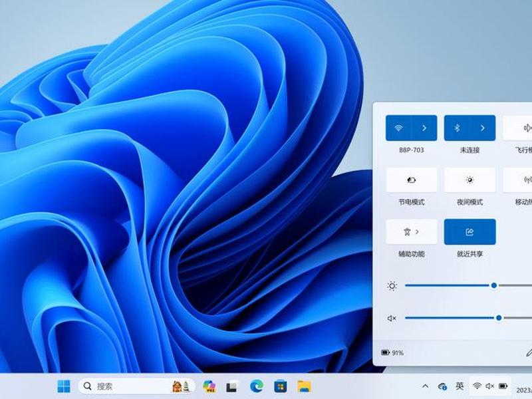Enable airplane mode tile
This screenshot has height=399, width=532.
518,128
